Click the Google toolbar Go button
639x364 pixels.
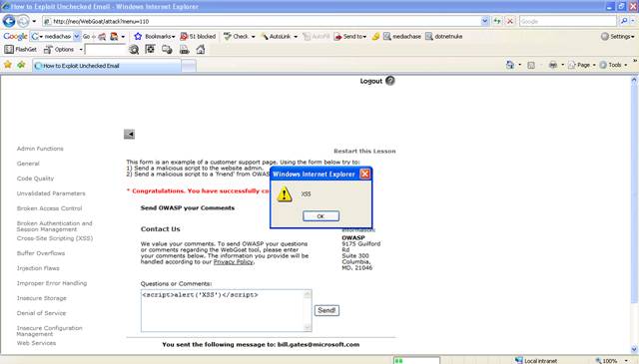point(87,36)
